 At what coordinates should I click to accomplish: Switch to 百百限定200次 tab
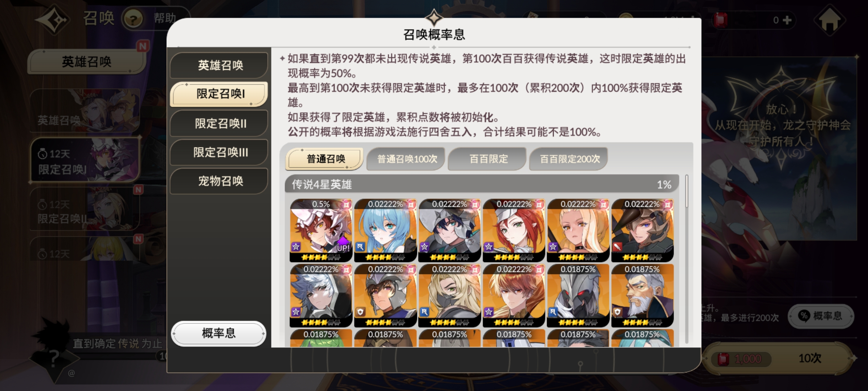tap(569, 159)
